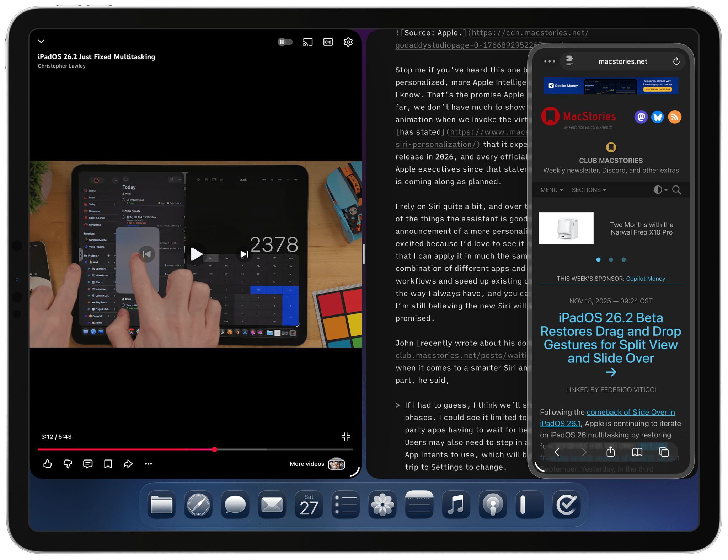The height and width of the screenshot is (560, 728).
Task: Click the YouTube Cast icon
Action: click(x=307, y=42)
